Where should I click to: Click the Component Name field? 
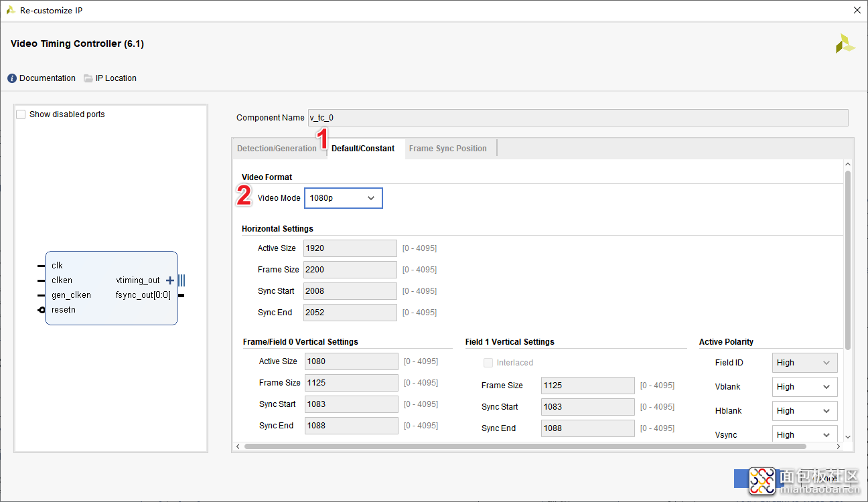point(578,118)
